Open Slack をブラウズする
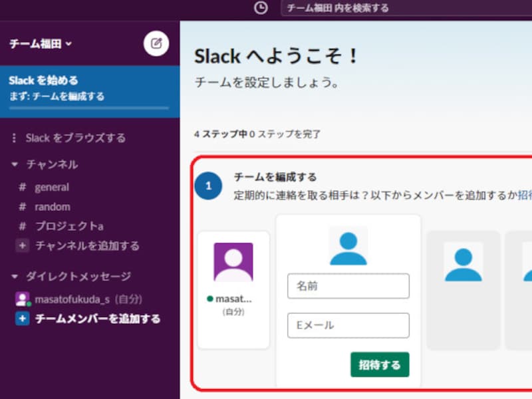 point(76,138)
